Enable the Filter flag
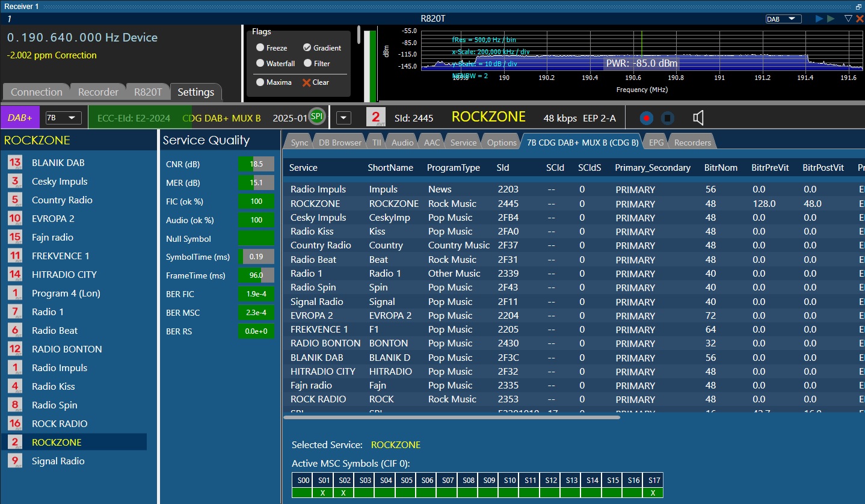The image size is (865, 504). [307, 63]
